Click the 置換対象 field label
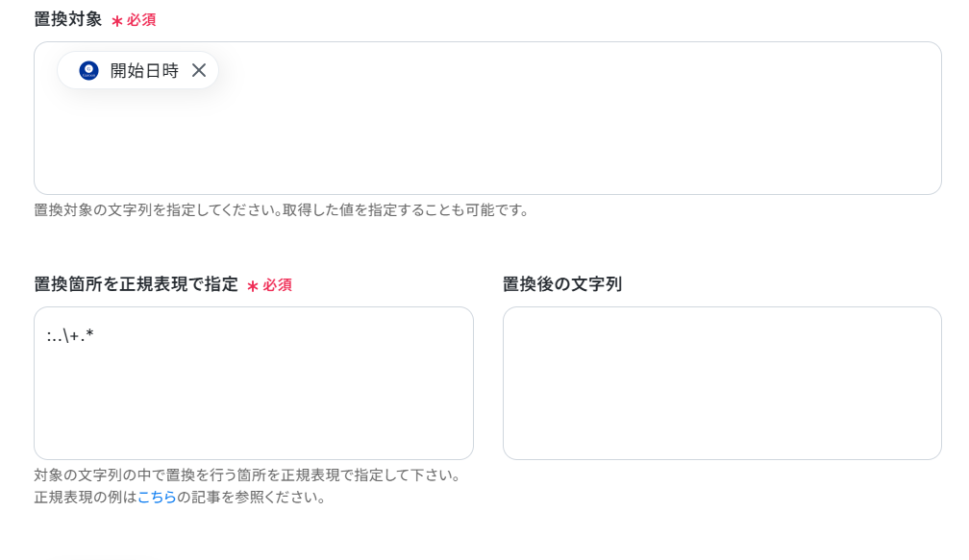The width and height of the screenshot is (969, 560). (68, 19)
